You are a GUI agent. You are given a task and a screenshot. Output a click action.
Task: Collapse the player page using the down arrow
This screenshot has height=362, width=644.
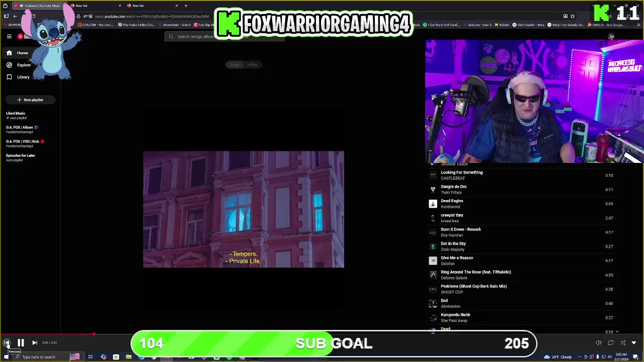point(634,343)
